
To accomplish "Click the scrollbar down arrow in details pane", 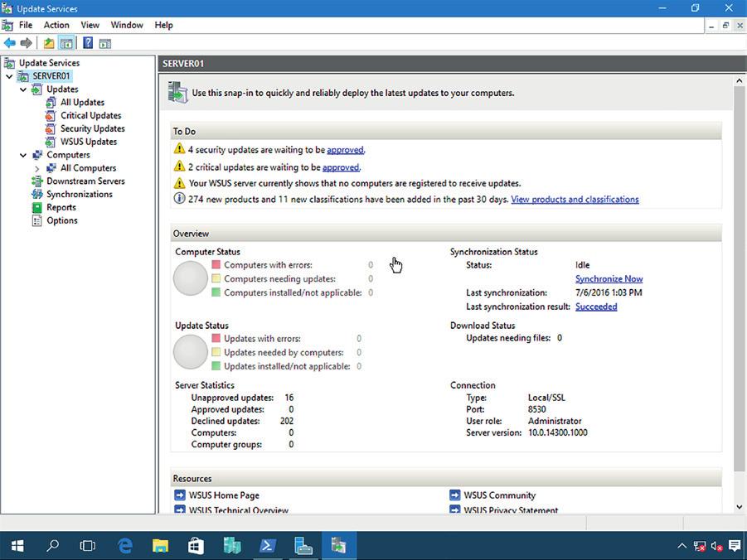I will click(x=740, y=507).
